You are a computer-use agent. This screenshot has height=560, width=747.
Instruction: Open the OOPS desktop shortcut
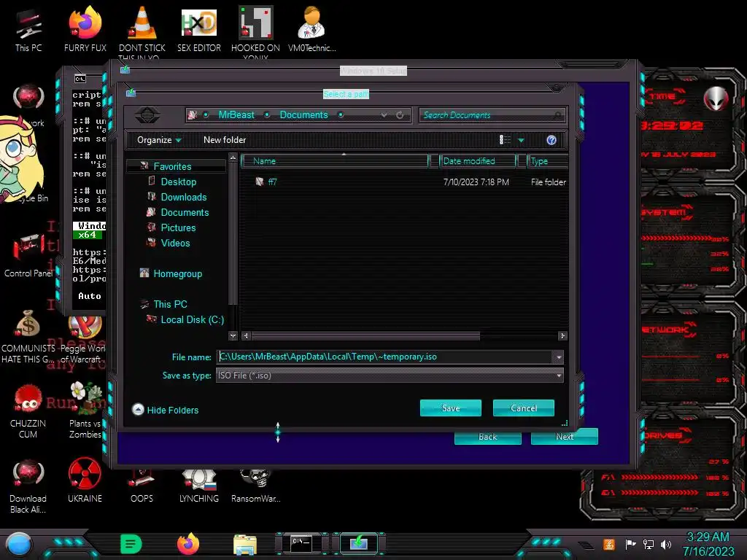tap(142, 486)
